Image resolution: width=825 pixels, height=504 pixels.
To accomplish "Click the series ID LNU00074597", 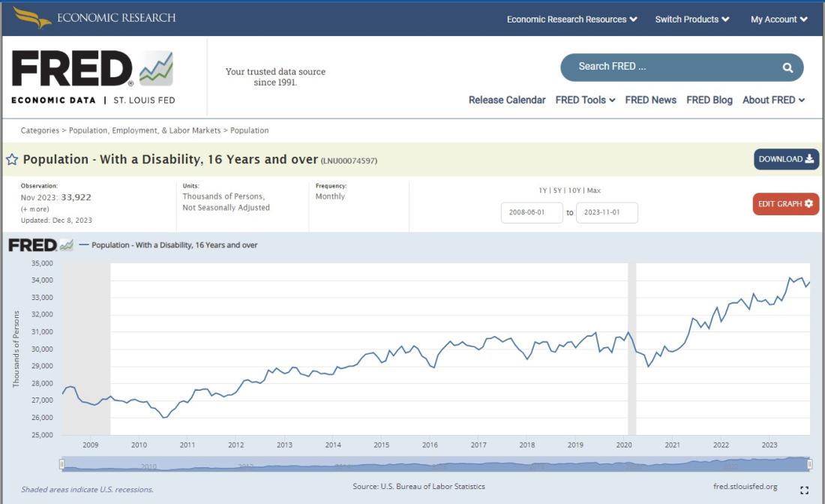I will pyautogui.click(x=349, y=161).
